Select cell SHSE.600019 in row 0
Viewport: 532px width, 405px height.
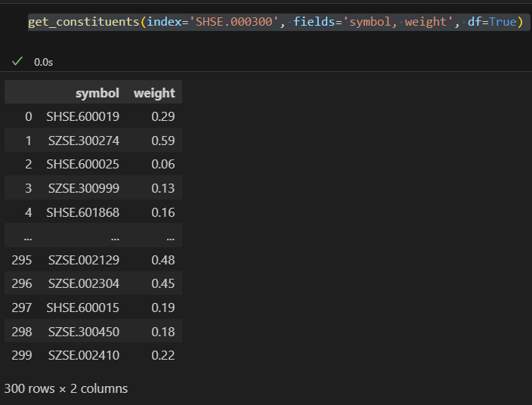pos(83,116)
